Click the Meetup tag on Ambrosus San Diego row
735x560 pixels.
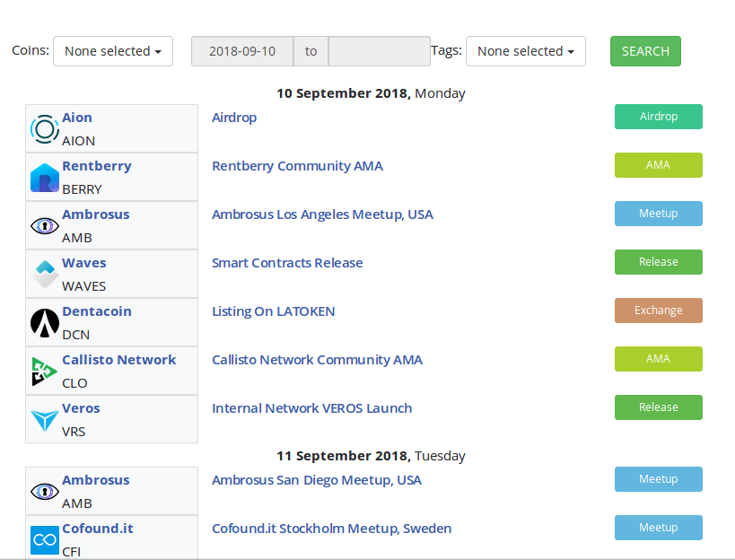click(659, 479)
